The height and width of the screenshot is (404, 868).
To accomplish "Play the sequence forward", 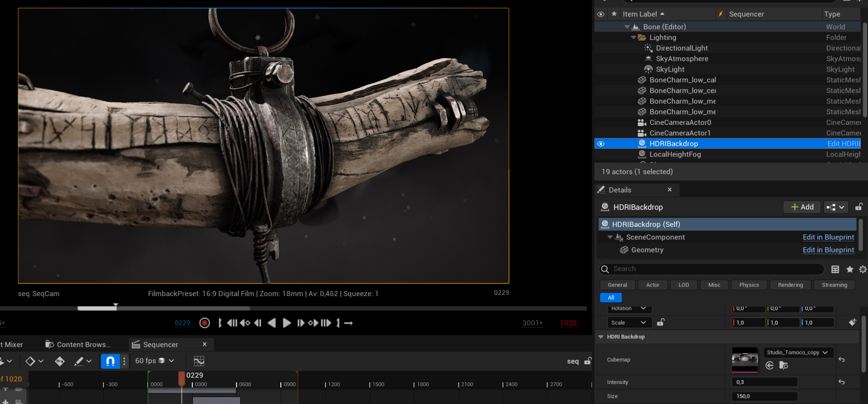I will click(286, 323).
